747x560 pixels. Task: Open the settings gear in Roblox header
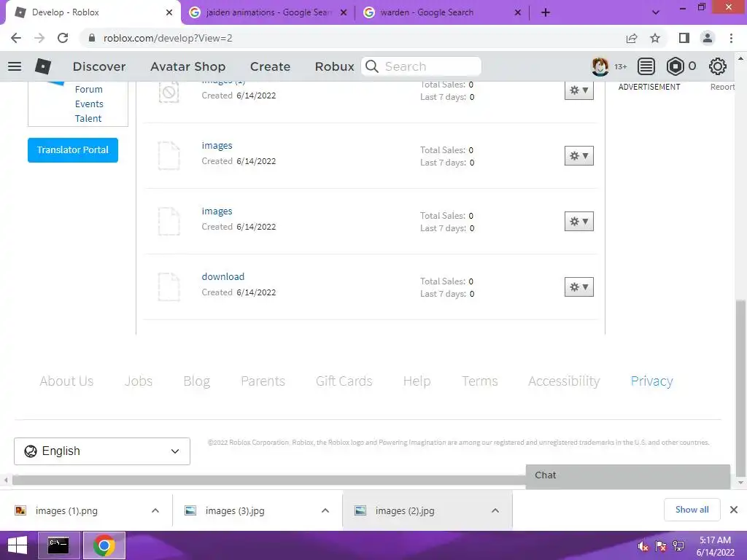pyautogui.click(x=718, y=66)
